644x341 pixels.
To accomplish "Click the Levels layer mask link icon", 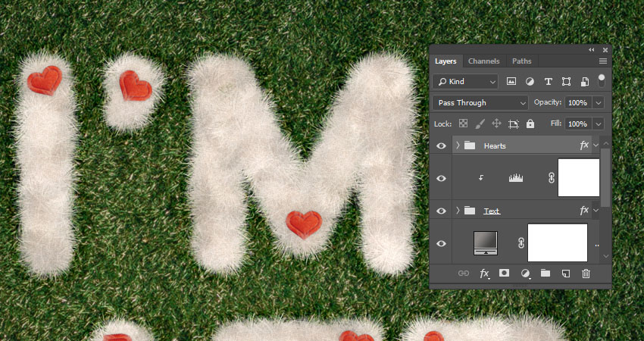I will [x=552, y=178].
